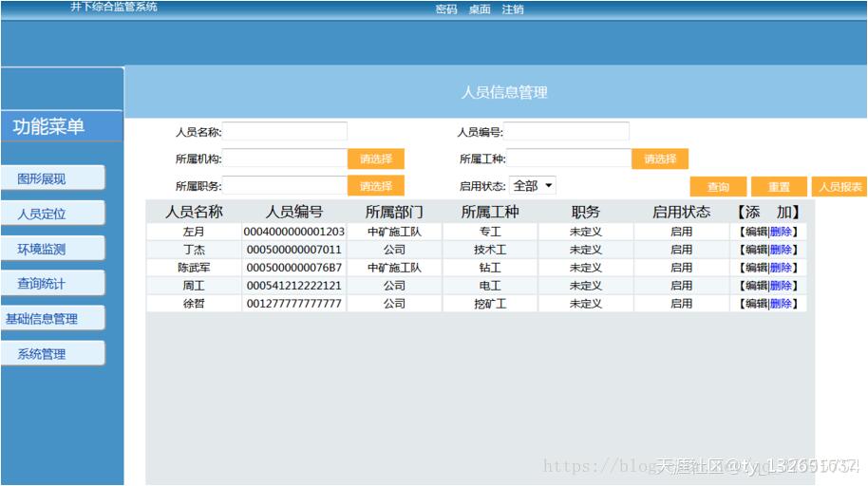Click the 人员编号 column header
Image resolution: width=868 pixels, height=486 pixels.
coord(294,212)
